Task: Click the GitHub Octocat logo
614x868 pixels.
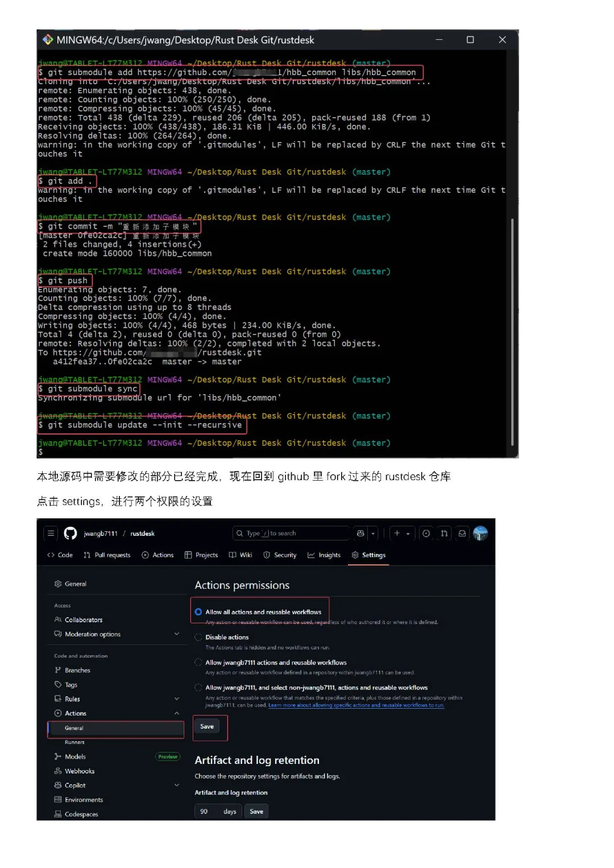Action: (69, 533)
